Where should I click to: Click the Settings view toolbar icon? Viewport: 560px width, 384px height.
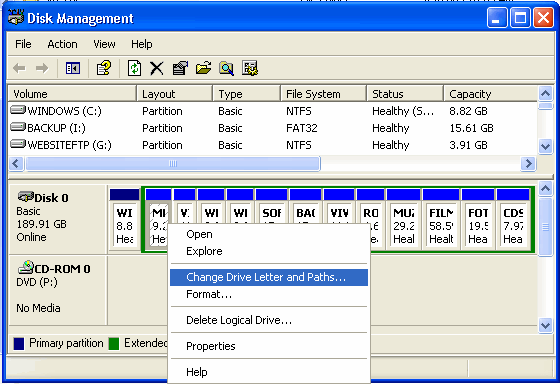(250, 68)
